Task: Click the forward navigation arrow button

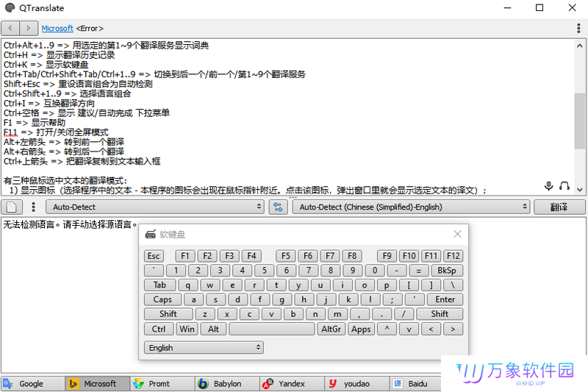Action: pyautogui.click(x=29, y=28)
